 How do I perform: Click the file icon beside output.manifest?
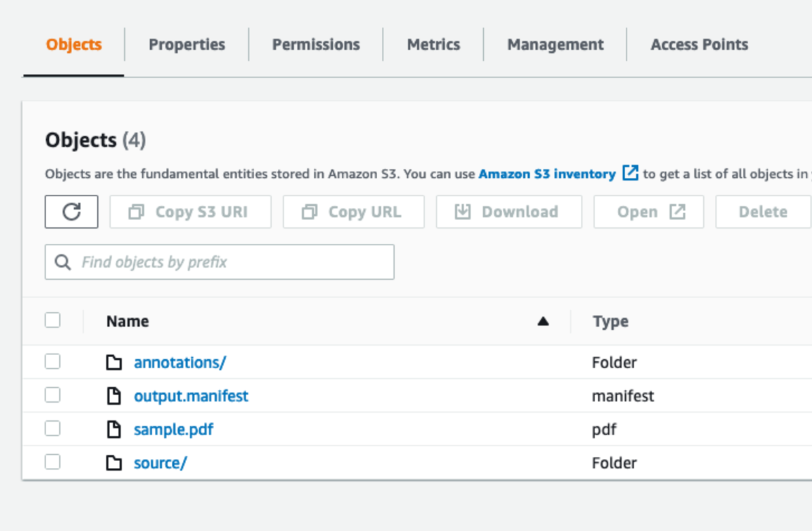pos(114,396)
